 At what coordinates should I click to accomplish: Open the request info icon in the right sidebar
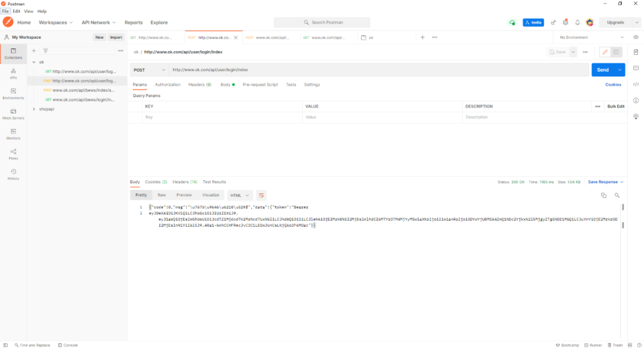pyautogui.click(x=636, y=100)
